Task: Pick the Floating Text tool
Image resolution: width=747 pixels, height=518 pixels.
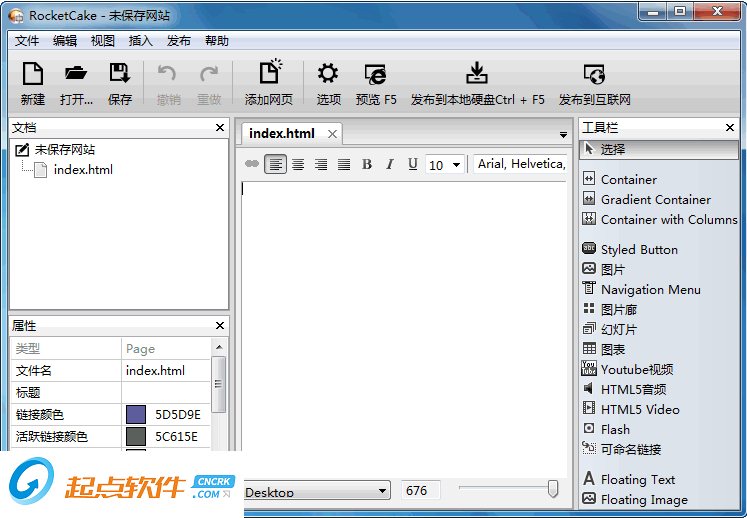Action: click(x=629, y=479)
